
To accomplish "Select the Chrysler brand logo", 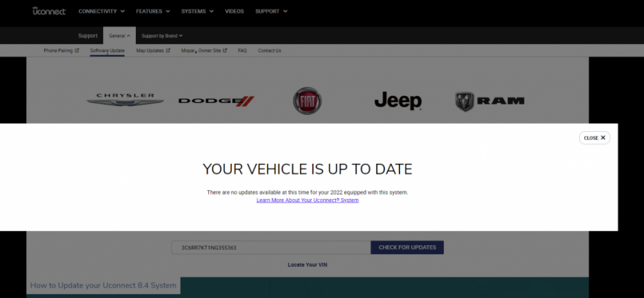I will coord(125,100).
